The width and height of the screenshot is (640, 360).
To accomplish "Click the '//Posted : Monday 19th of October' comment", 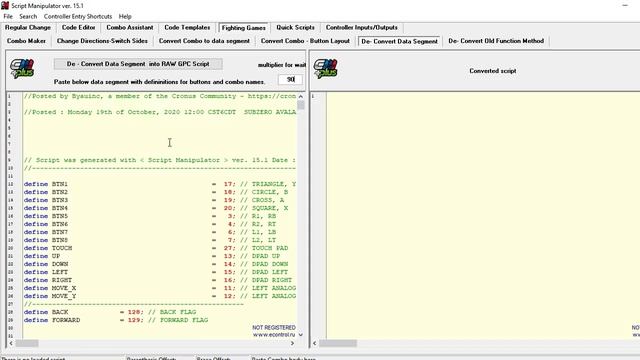I will tap(160, 112).
